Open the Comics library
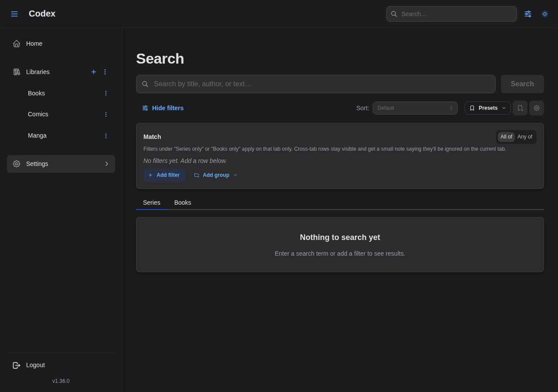Viewport: 558px width, 392px height. click(38, 114)
